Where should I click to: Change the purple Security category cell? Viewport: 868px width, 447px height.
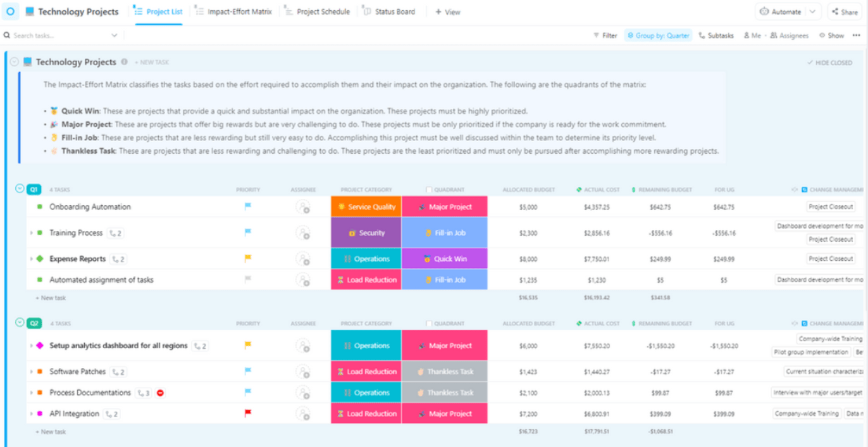(x=366, y=232)
